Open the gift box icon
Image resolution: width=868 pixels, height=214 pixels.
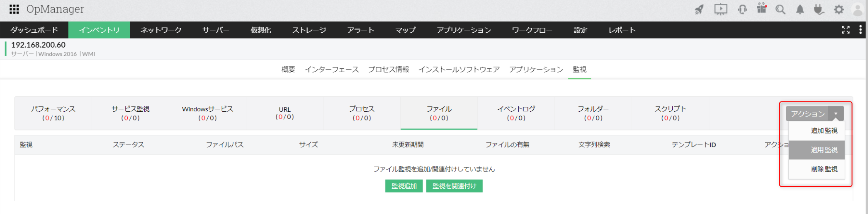tap(762, 9)
